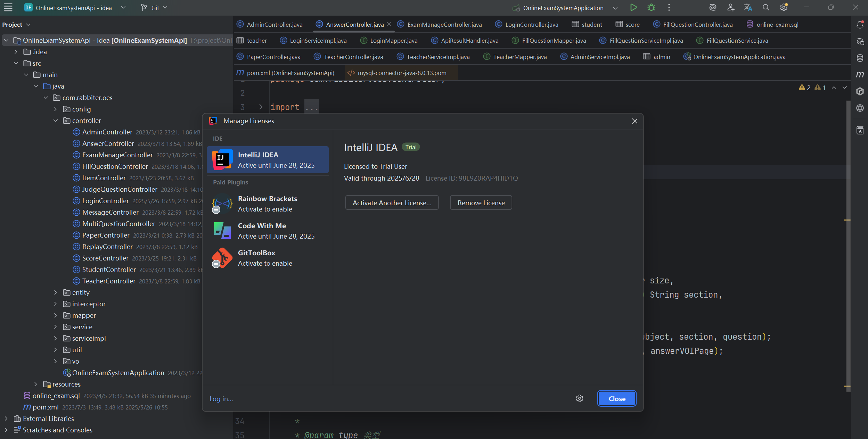This screenshot has height=439, width=868.
Task: Expand the resources folder
Action: coord(36,384)
